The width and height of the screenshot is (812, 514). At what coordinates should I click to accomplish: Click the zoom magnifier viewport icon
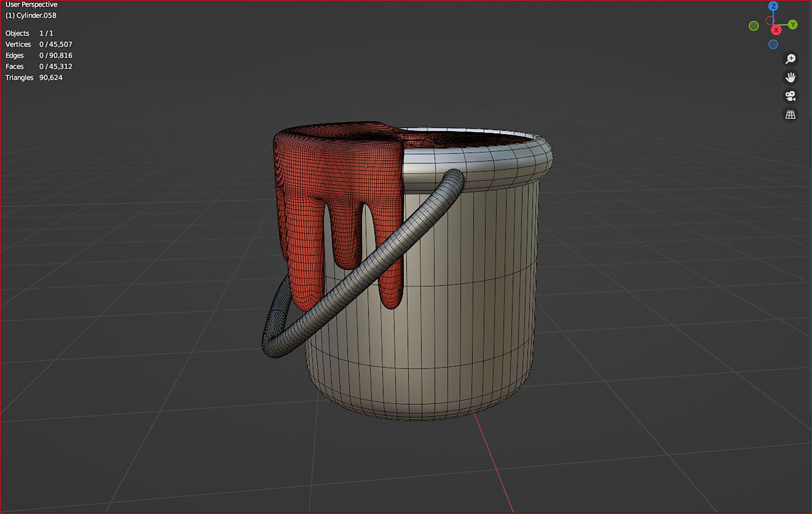(790, 59)
